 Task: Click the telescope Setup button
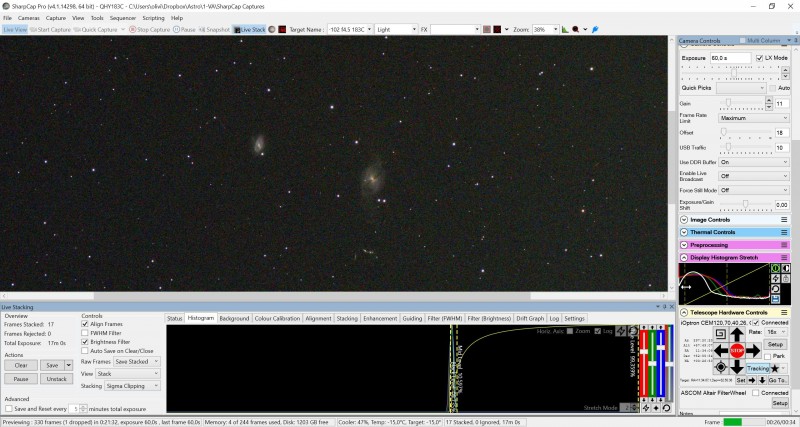pos(776,345)
